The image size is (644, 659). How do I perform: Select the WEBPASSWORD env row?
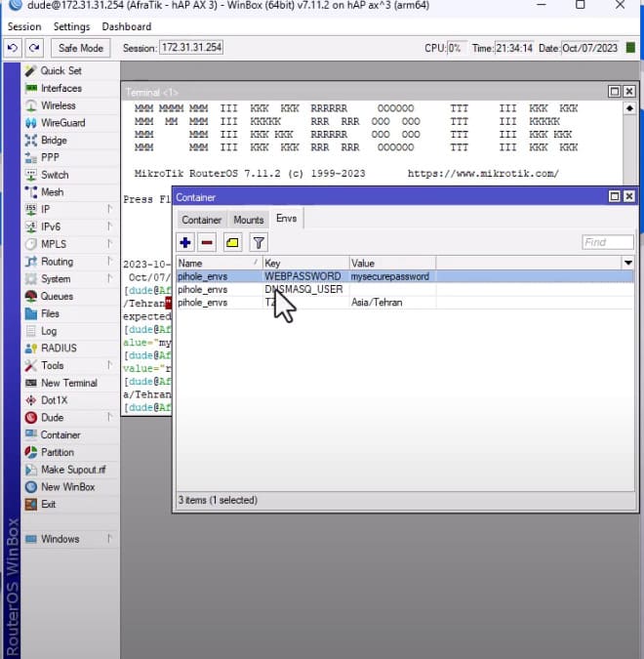[405, 276]
